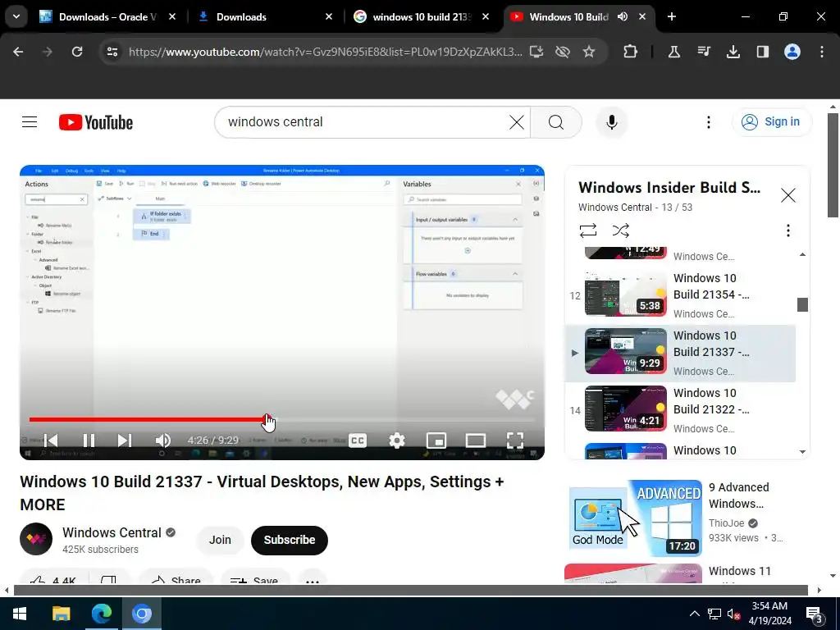
Task: Bookmark this page with star
Action: 589,52
